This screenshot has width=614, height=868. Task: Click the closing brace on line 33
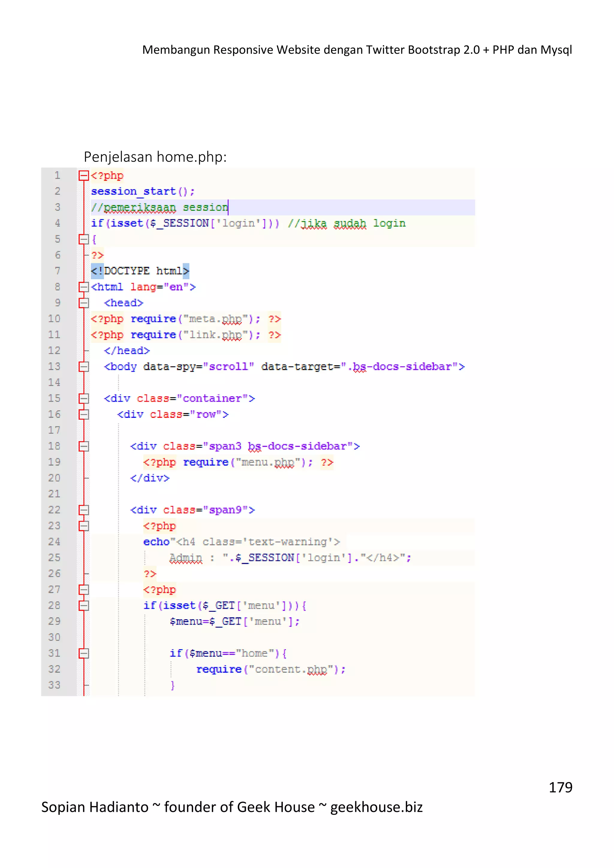[172, 685]
